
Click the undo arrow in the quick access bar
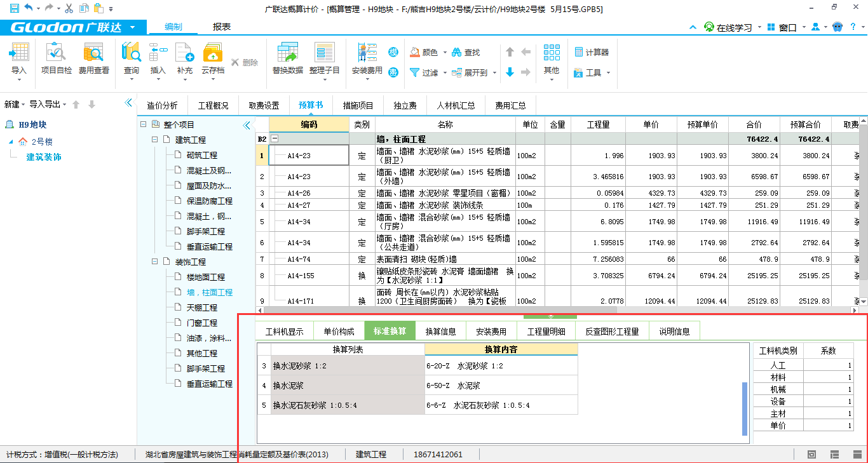28,9
